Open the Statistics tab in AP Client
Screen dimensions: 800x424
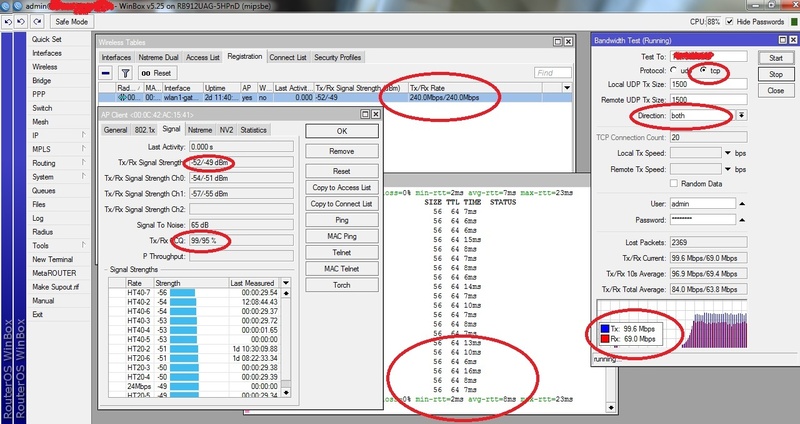click(x=254, y=130)
